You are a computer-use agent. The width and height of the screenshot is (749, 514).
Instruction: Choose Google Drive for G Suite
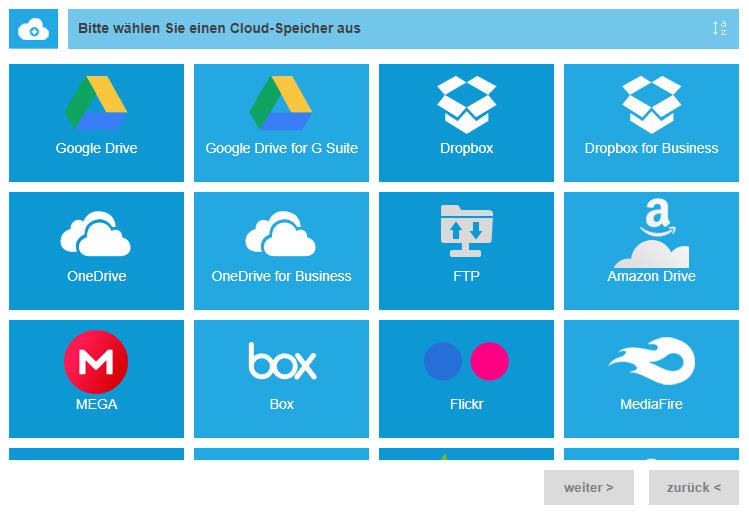[281, 123]
